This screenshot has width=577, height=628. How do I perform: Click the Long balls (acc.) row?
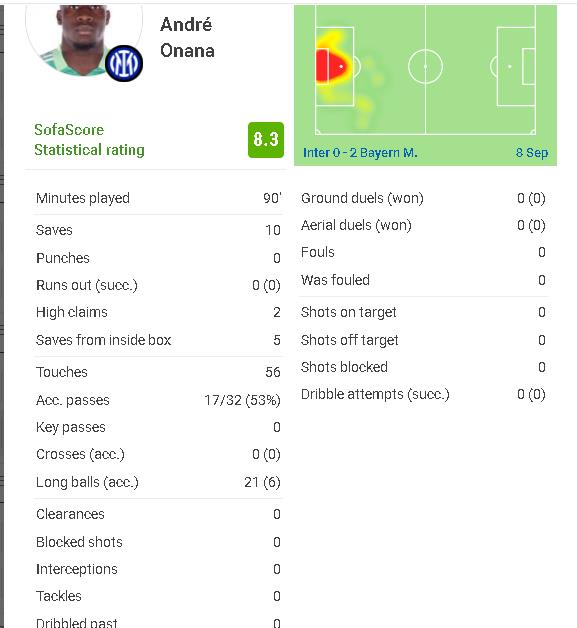[x=158, y=482]
